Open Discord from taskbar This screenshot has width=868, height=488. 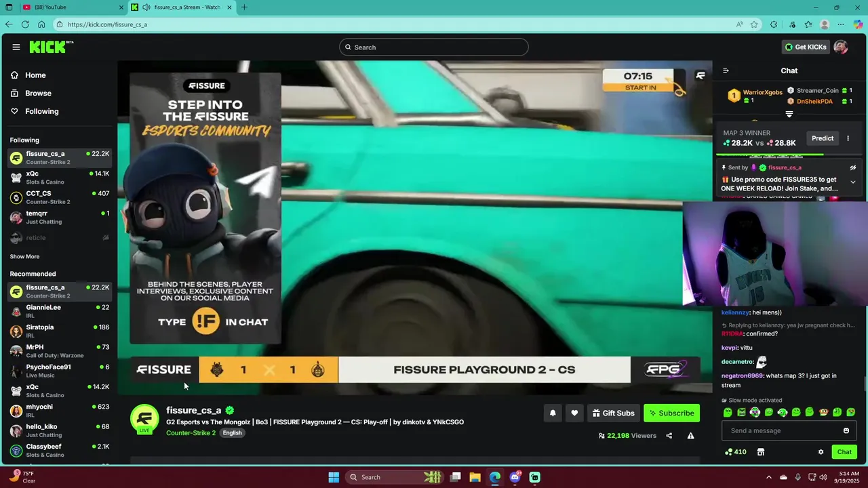(515, 477)
